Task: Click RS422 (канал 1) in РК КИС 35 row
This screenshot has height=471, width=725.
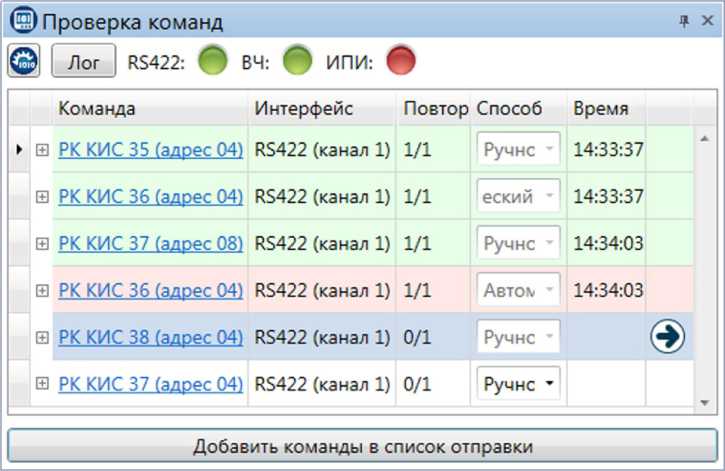Action: coord(322,150)
